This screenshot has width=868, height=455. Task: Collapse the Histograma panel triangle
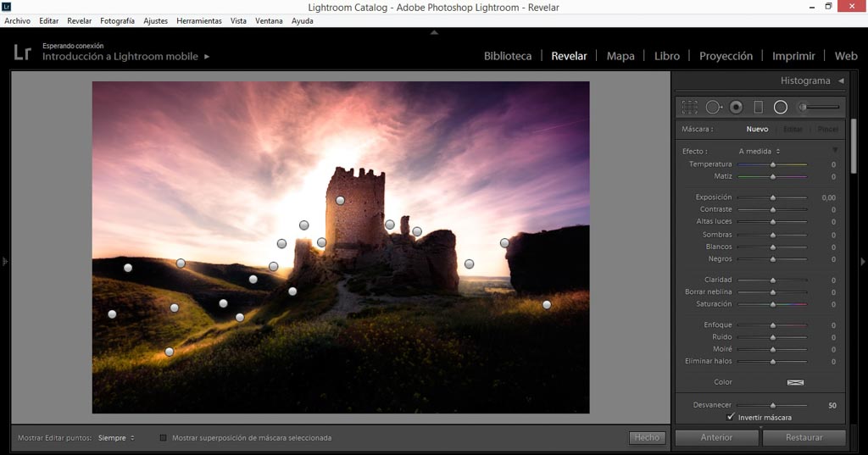(841, 80)
